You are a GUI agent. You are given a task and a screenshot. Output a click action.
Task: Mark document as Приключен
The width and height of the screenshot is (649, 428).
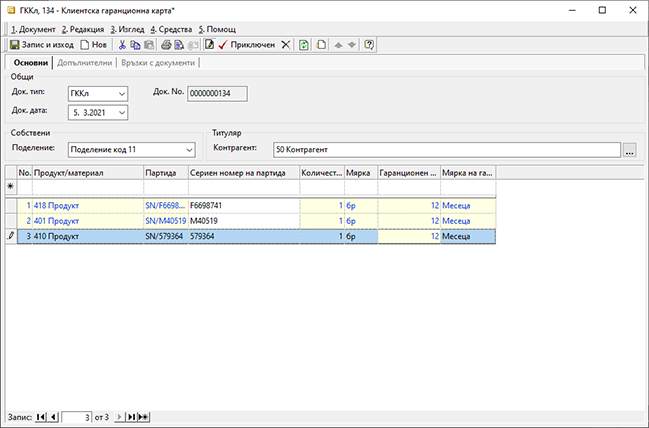click(247, 45)
